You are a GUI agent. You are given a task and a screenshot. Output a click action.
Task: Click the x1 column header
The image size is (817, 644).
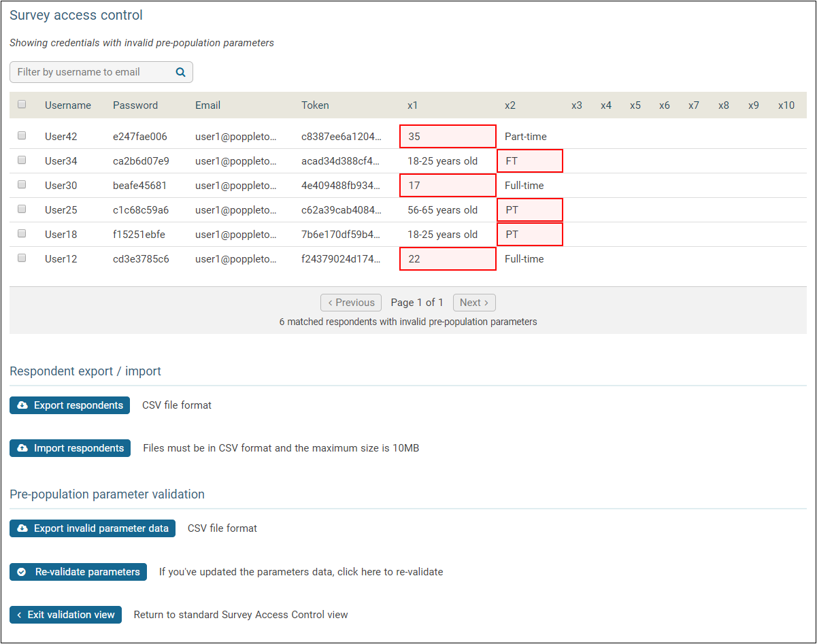tap(412, 105)
